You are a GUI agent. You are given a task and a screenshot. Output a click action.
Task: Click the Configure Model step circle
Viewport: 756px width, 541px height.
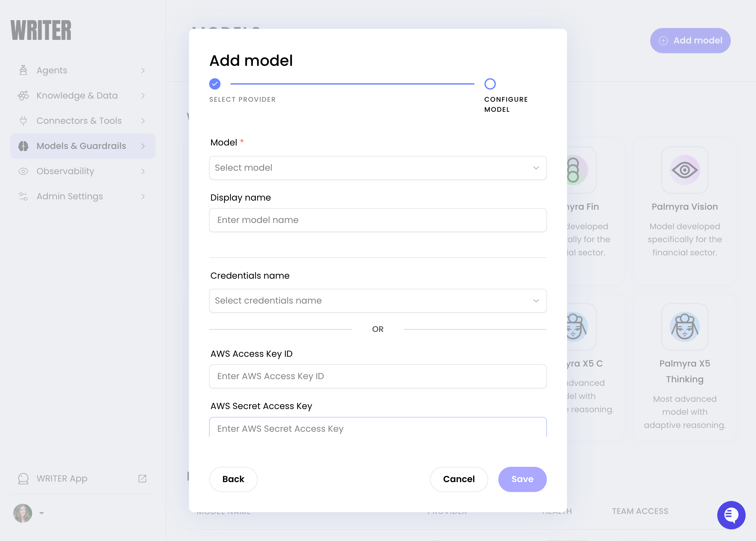click(x=490, y=84)
